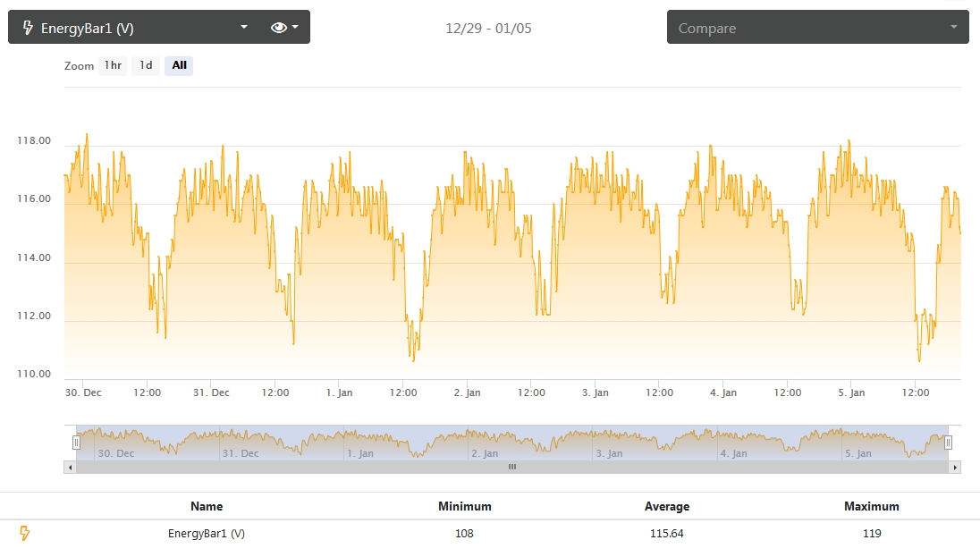The image size is (980, 557).
Task: Click the 1. Jan x-axis label
Action: 340,392
